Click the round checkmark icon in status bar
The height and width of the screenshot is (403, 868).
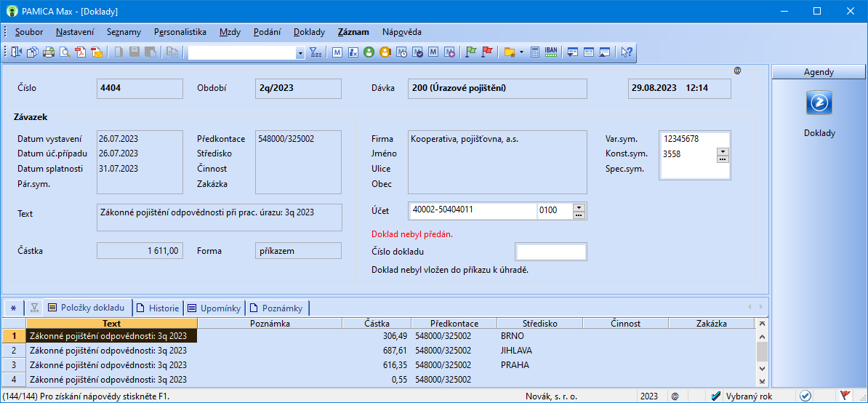tap(805, 396)
